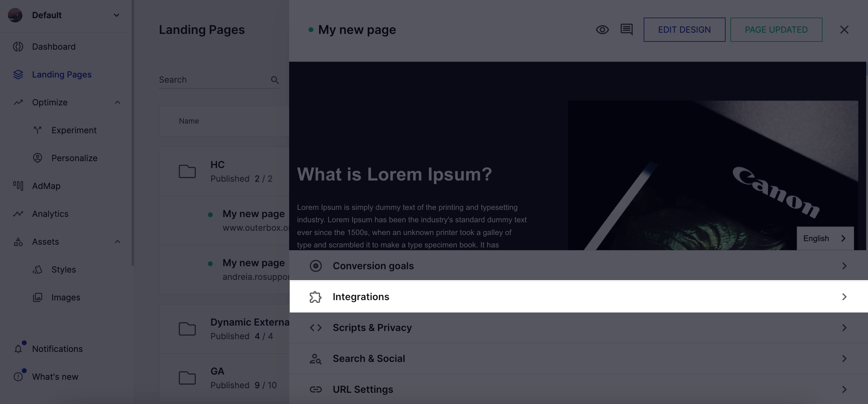
Task: Open the comments icon in header
Action: click(626, 30)
